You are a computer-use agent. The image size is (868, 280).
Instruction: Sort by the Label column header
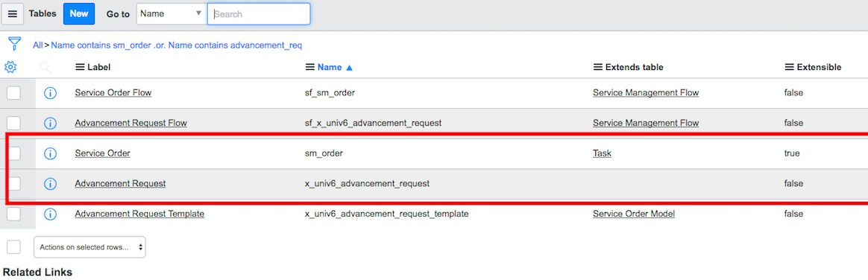point(99,67)
